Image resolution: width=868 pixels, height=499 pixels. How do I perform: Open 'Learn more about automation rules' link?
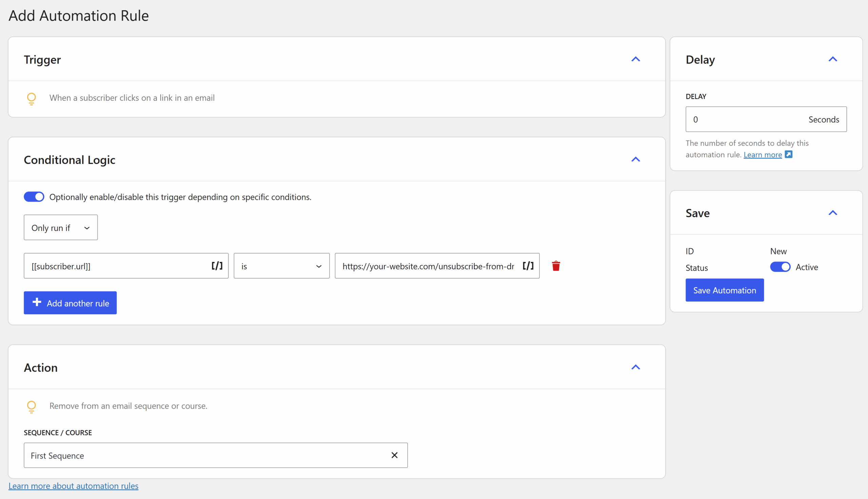click(x=73, y=486)
